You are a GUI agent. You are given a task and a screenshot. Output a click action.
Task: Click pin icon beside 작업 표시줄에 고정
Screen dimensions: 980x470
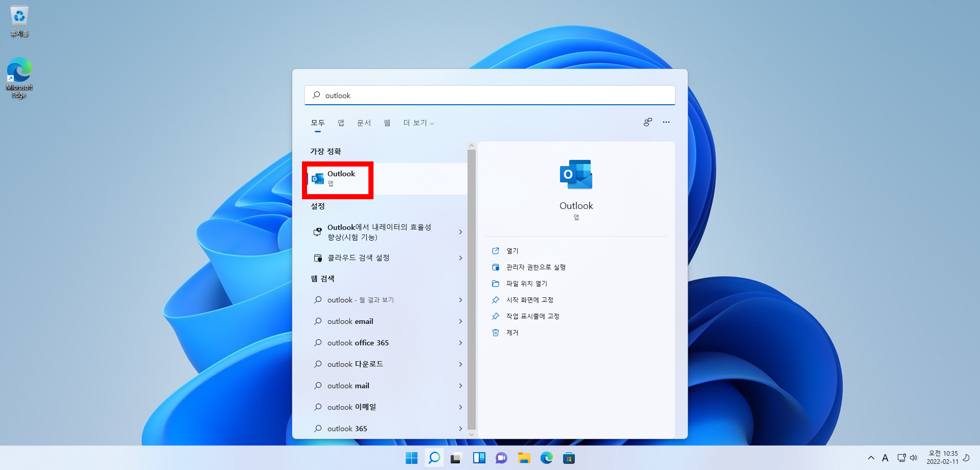495,316
